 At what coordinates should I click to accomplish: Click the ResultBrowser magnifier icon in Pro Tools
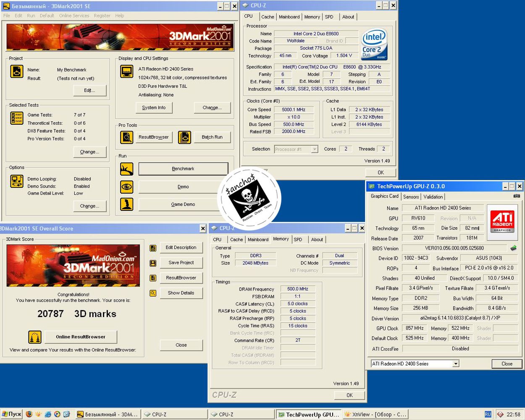point(126,137)
